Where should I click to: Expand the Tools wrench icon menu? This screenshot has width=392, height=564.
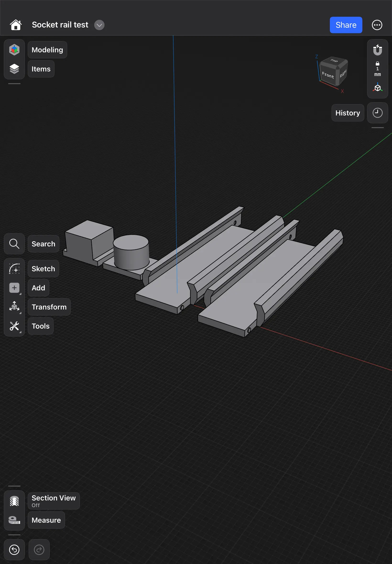(14, 326)
